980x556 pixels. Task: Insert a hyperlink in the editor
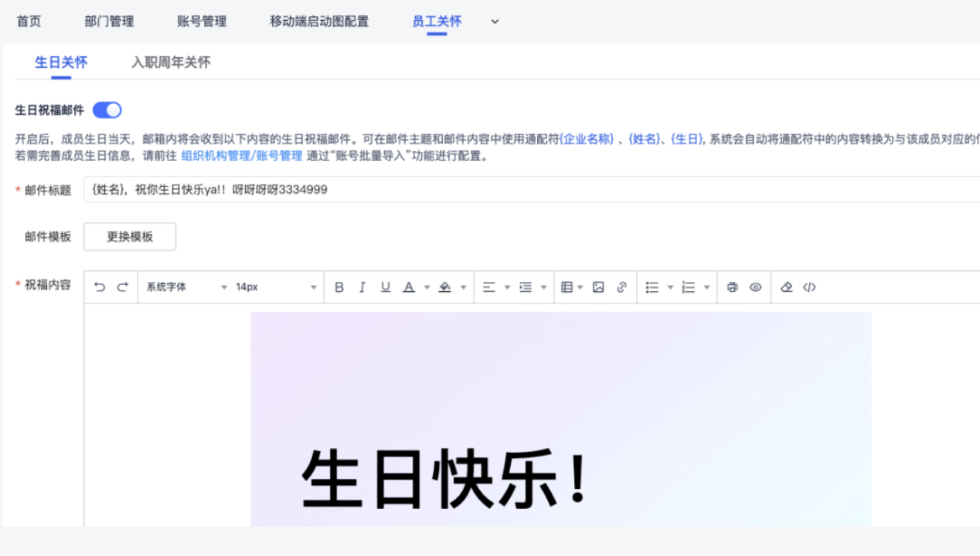621,287
